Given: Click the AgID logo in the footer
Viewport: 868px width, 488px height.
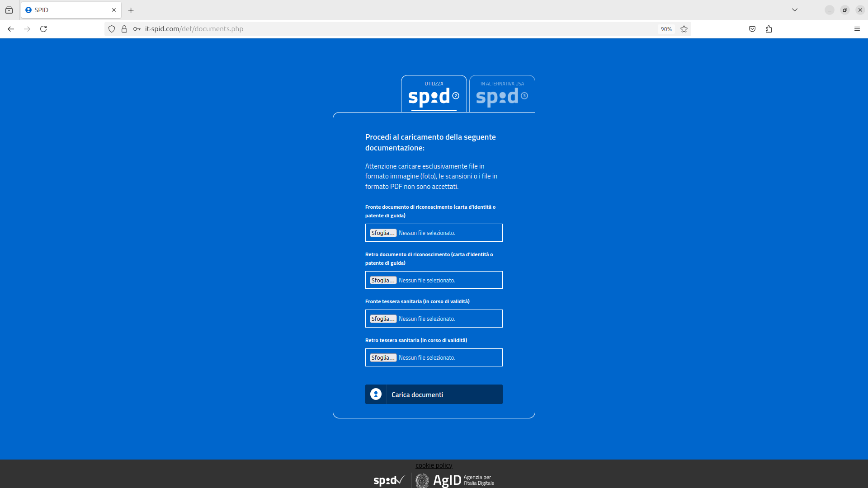Looking at the screenshot, I should pyautogui.click(x=447, y=480).
